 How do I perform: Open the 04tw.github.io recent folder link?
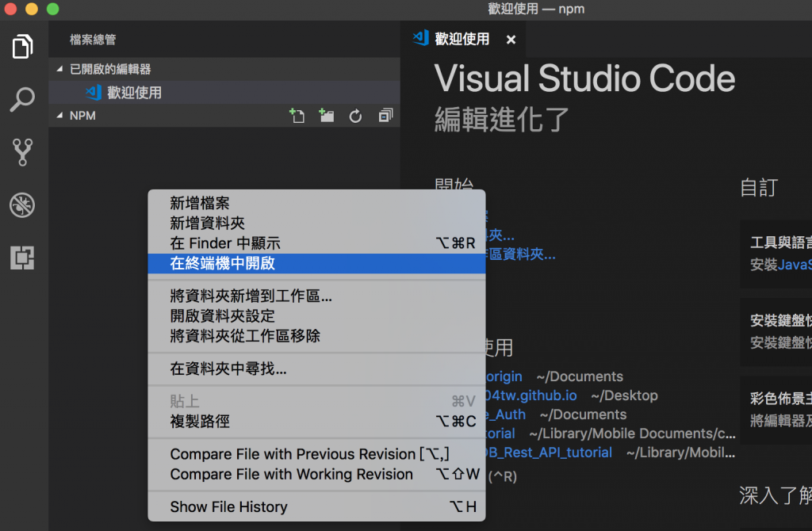(x=530, y=395)
